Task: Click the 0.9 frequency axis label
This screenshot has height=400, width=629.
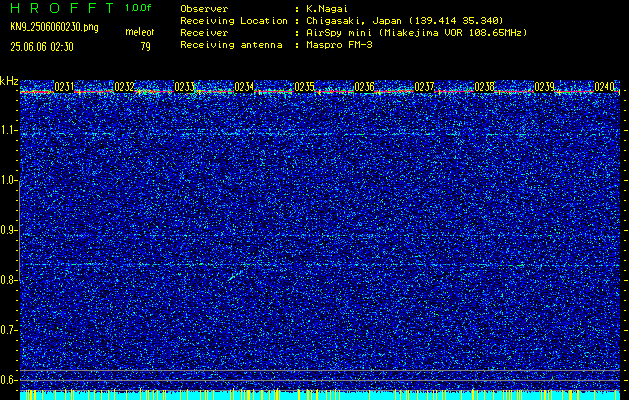Action: click(8, 230)
